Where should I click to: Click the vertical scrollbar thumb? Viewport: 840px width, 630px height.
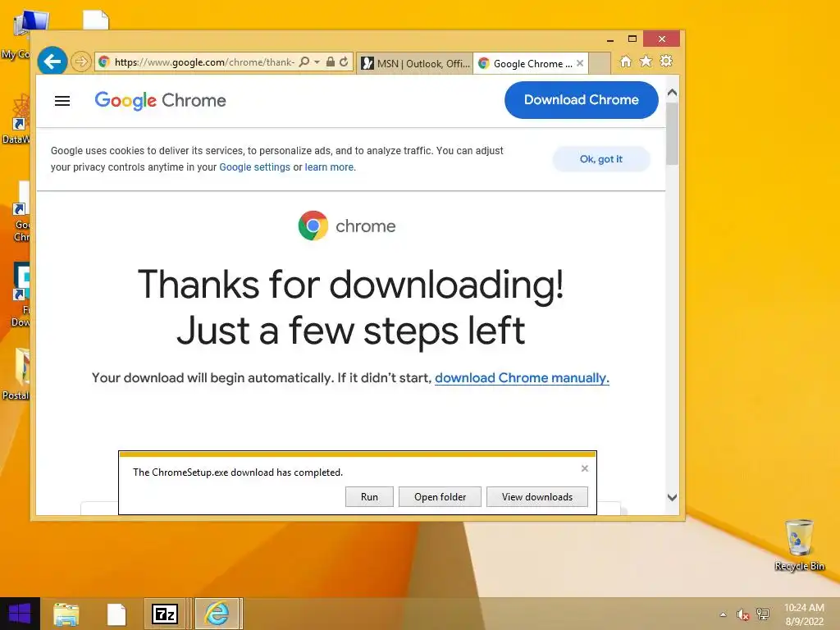click(x=673, y=133)
